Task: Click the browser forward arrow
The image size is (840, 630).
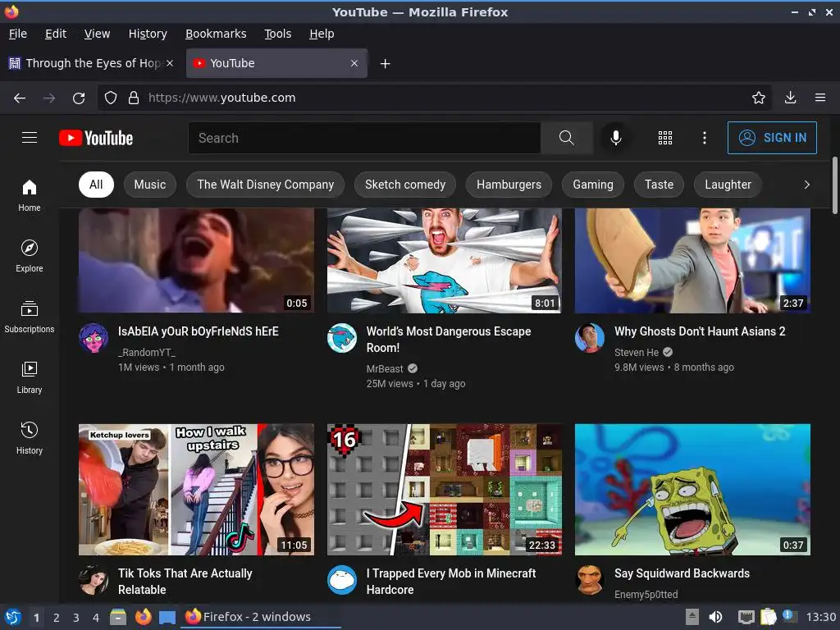Action: tap(49, 98)
